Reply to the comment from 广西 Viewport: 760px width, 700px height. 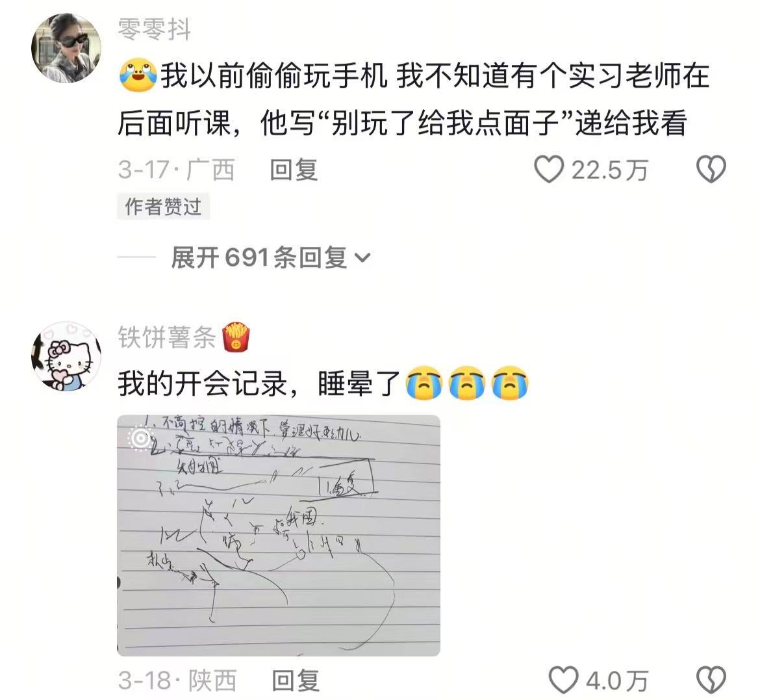click(294, 170)
